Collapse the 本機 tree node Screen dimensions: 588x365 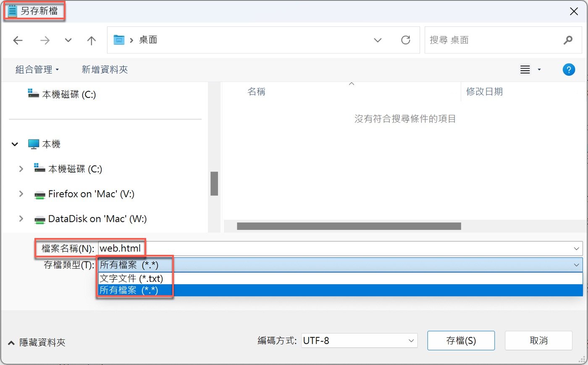pos(15,144)
